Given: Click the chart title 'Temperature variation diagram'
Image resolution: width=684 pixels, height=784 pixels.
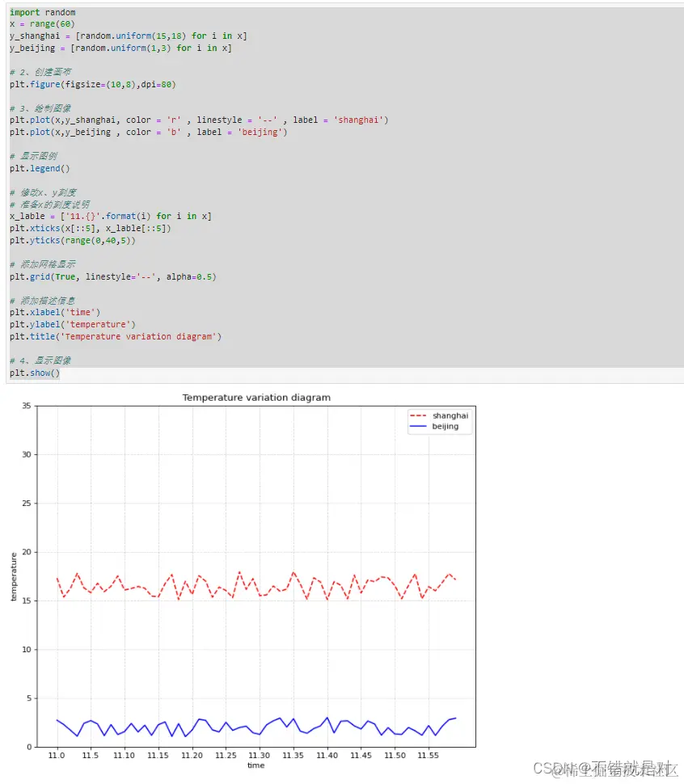Looking at the screenshot, I should (256, 398).
